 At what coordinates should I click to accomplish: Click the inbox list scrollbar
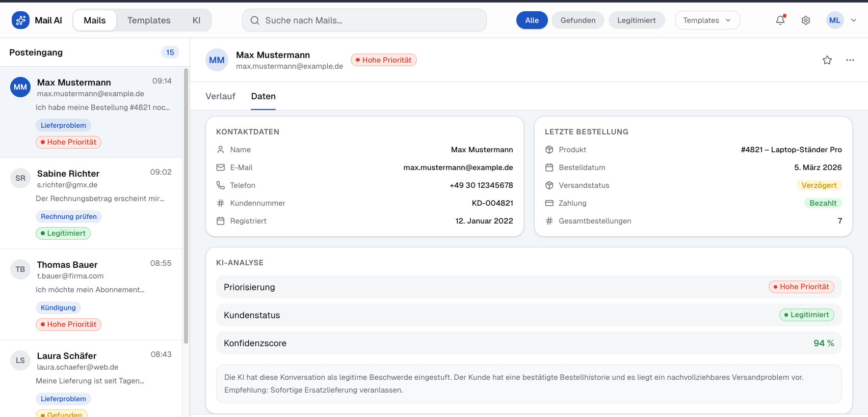(186, 204)
